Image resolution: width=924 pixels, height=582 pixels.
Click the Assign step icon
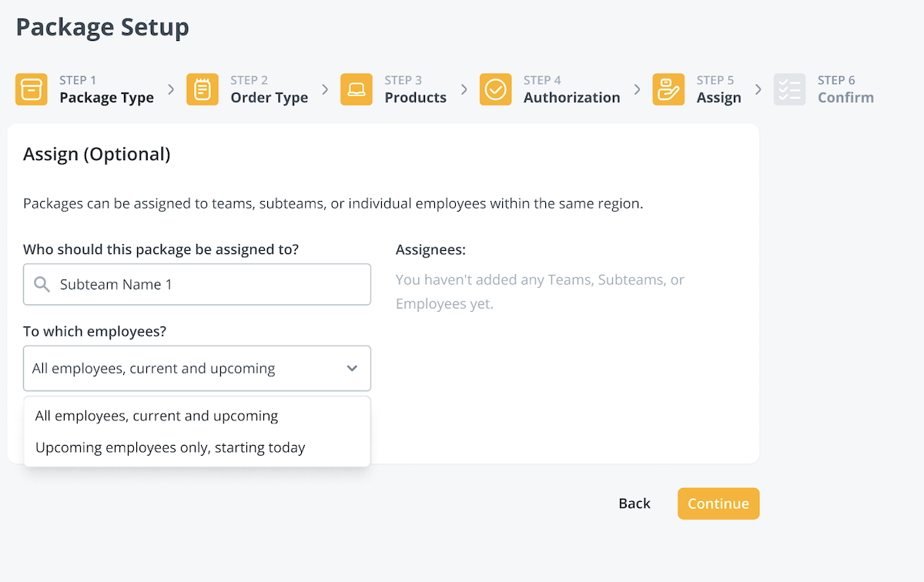coord(668,89)
